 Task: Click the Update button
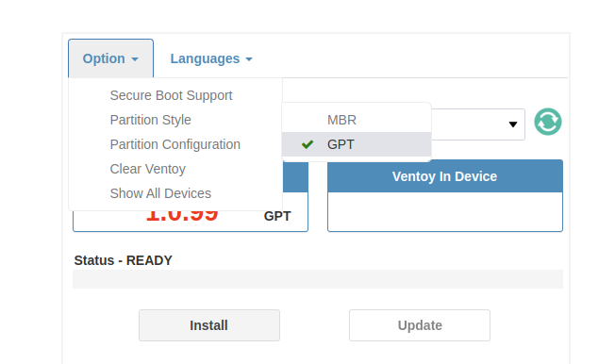pos(420,325)
